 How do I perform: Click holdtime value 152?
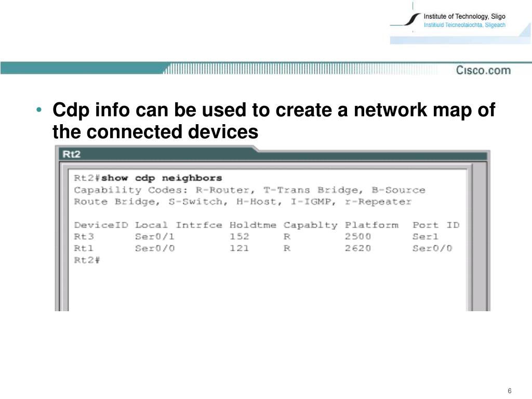pyautogui.click(x=240, y=236)
